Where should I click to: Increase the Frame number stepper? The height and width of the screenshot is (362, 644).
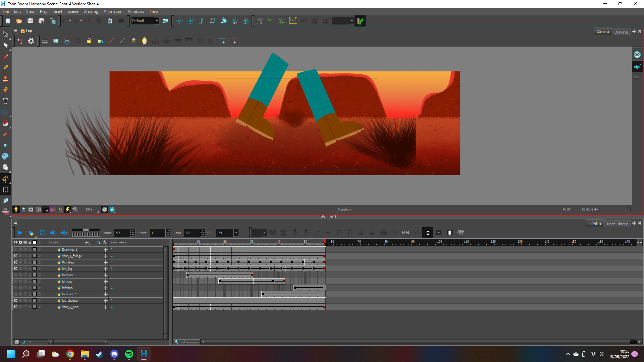click(x=133, y=231)
